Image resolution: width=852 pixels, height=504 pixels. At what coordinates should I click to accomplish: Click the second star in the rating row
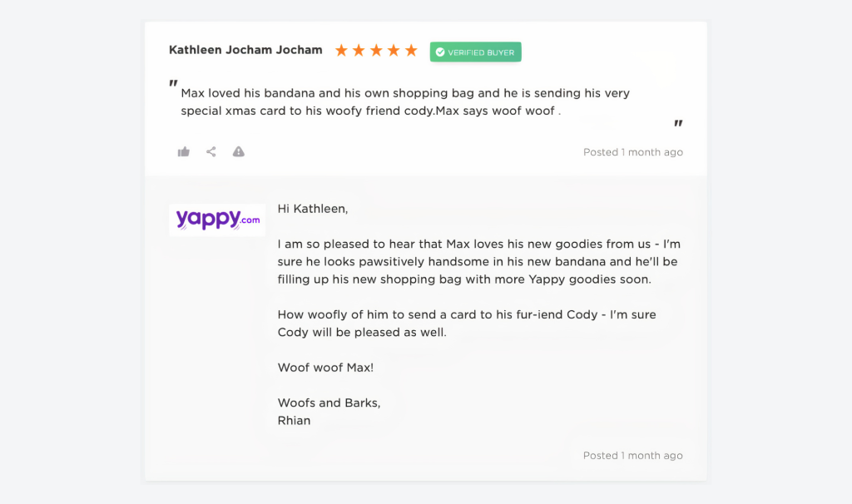coord(359,50)
